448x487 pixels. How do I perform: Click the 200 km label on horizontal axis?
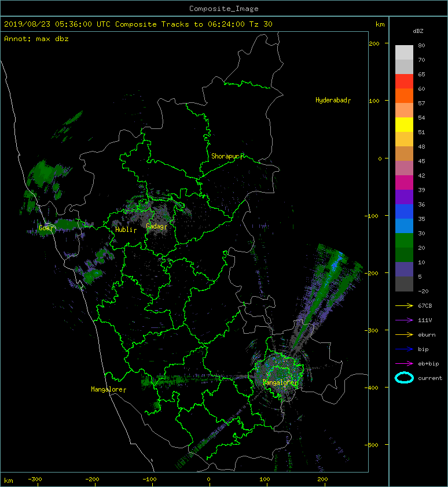[x=322, y=479]
